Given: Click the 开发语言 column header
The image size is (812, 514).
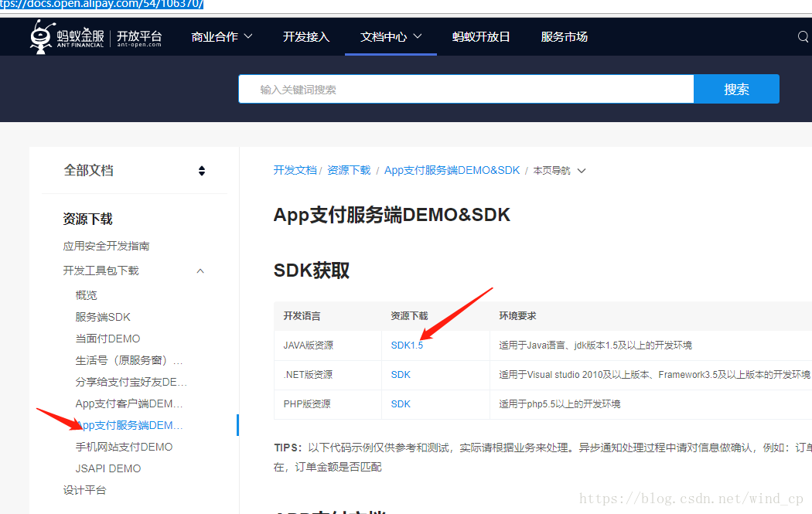Looking at the screenshot, I should pos(302,316).
